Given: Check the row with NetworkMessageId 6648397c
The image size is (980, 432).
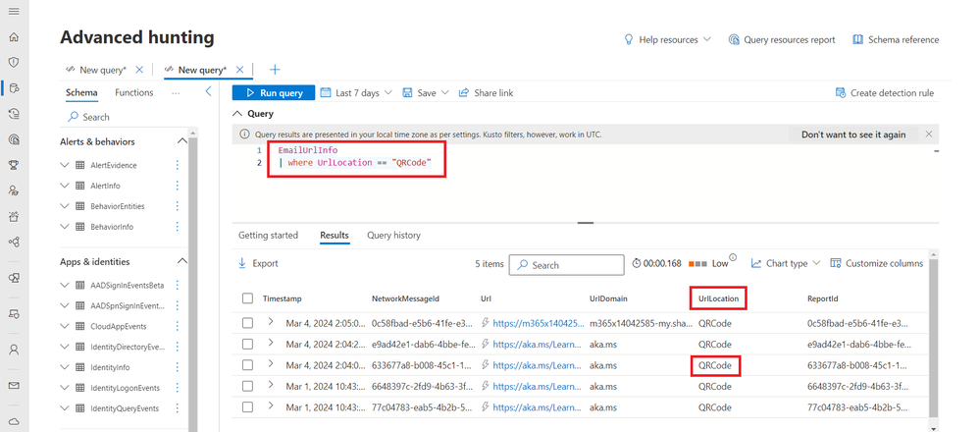Looking at the screenshot, I should pyautogui.click(x=247, y=387).
